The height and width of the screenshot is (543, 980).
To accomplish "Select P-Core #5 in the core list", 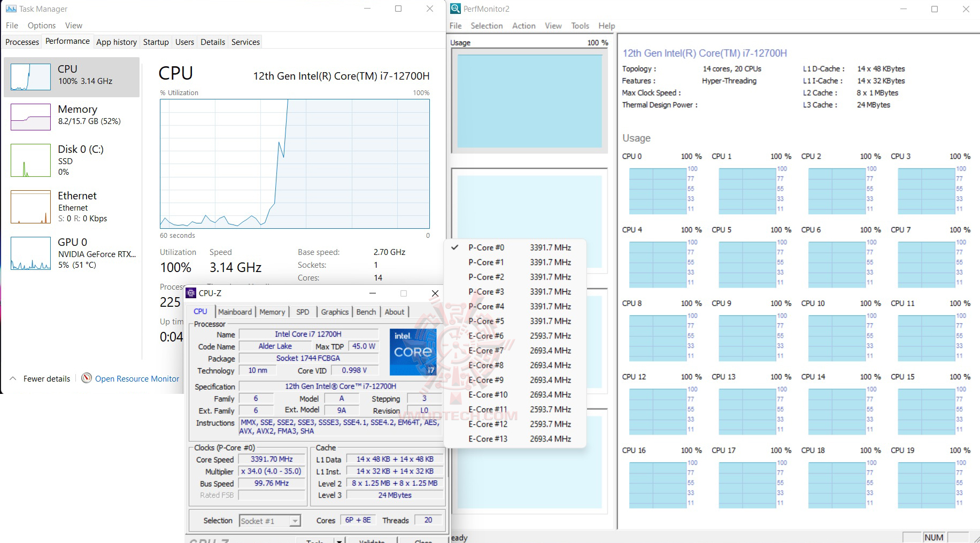I will coord(515,321).
